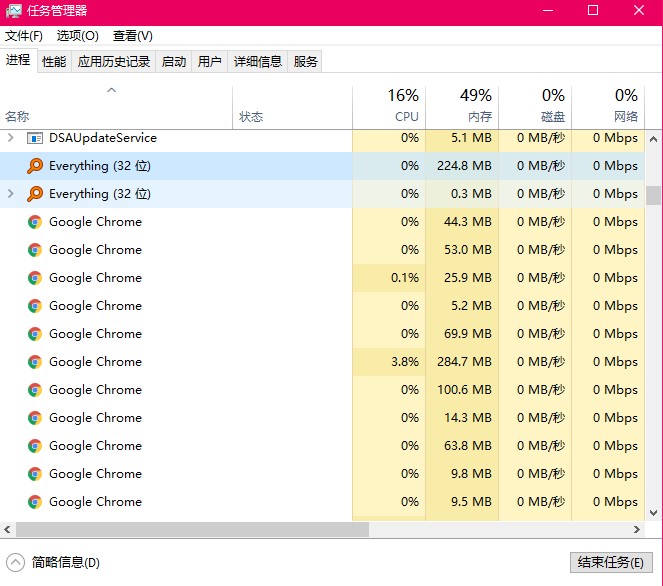The width and height of the screenshot is (663, 586).
Task: Switch to the 用户 tab
Action: pos(210,62)
